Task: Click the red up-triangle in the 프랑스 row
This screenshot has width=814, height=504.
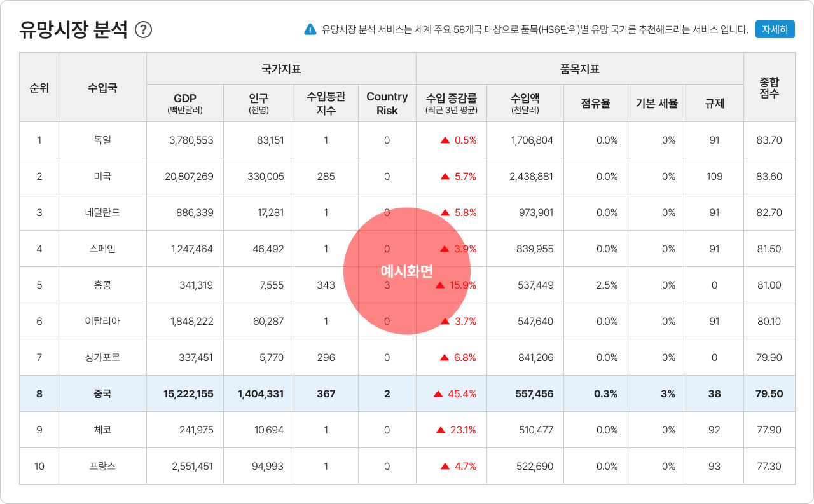Action: (445, 466)
